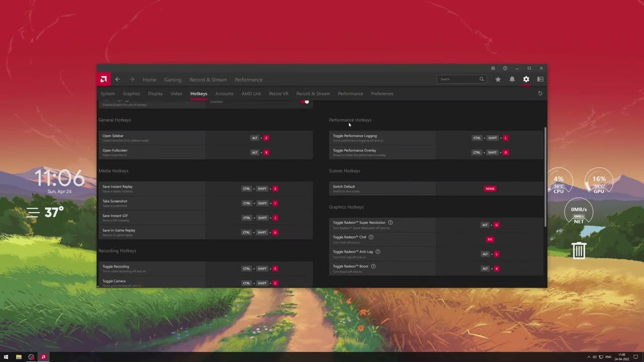Open the Windows Start menu
The image size is (644, 362).
[7, 357]
